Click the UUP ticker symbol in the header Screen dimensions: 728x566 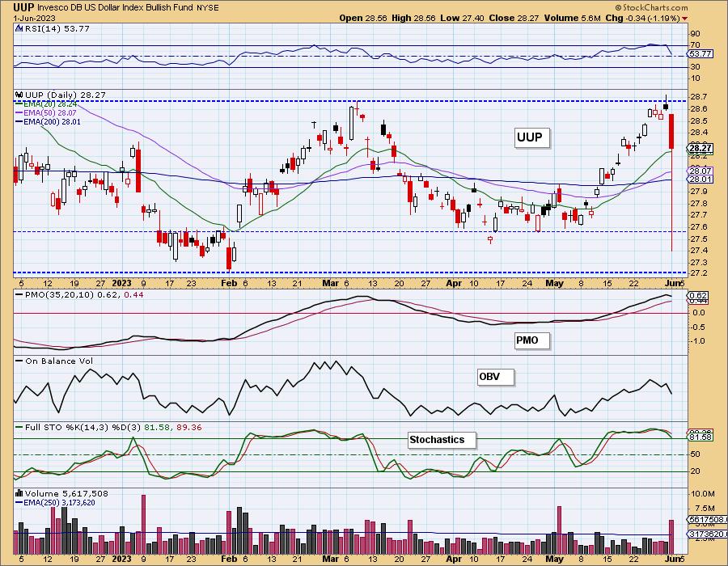coord(23,7)
